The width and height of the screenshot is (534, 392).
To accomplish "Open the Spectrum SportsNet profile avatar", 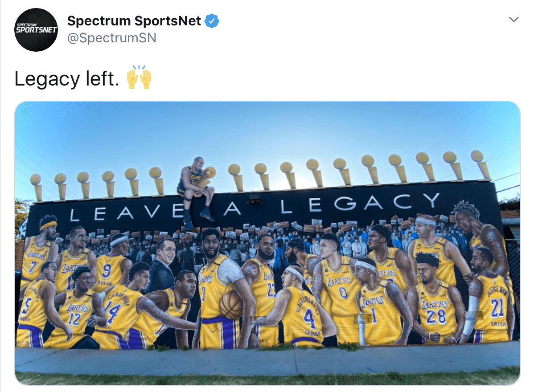I will [x=36, y=30].
